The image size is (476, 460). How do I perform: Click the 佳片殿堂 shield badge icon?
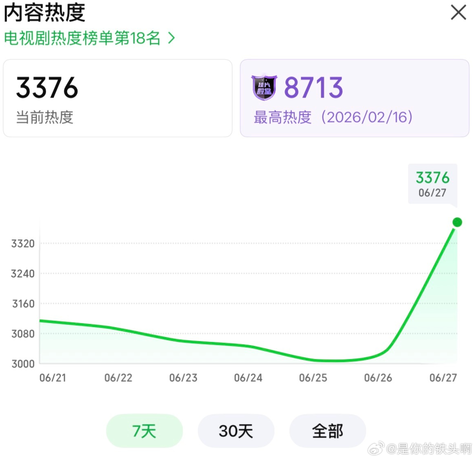coord(264,88)
